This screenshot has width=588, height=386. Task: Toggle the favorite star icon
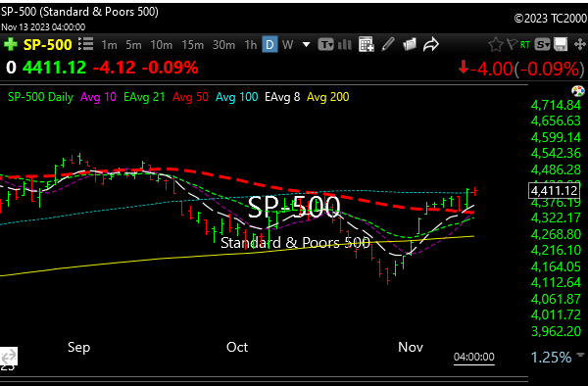(495, 45)
